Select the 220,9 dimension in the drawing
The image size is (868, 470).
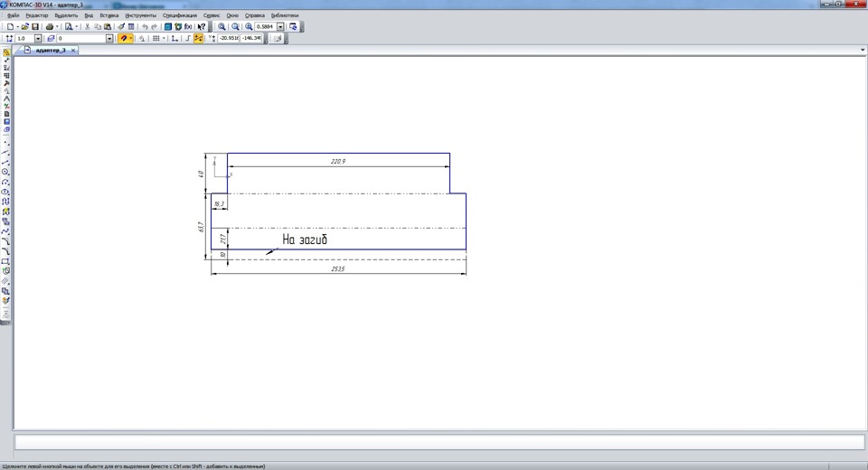click(x=338, y=162)
